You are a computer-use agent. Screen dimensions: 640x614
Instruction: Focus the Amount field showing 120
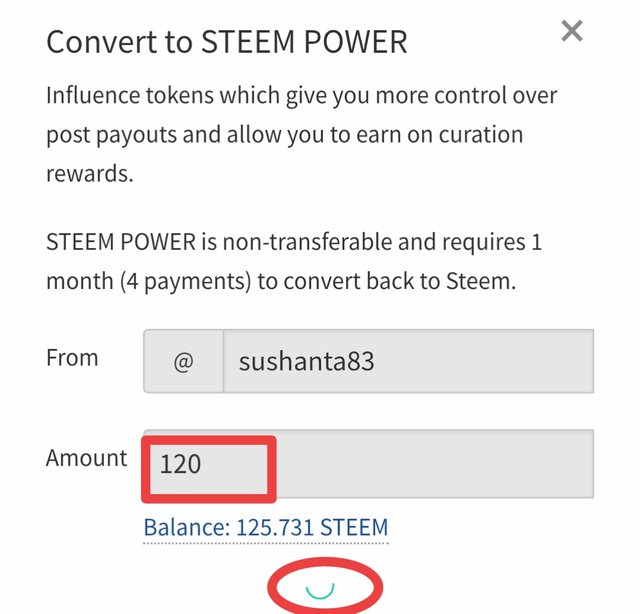pyautogui.click(x=369, y=464)
